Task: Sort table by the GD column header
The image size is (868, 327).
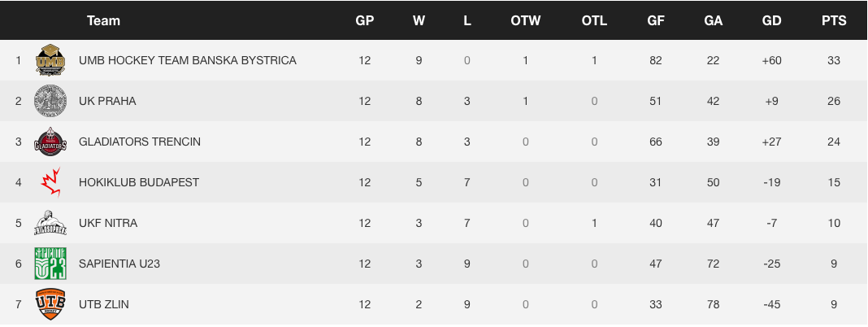Action: (771, 21)
